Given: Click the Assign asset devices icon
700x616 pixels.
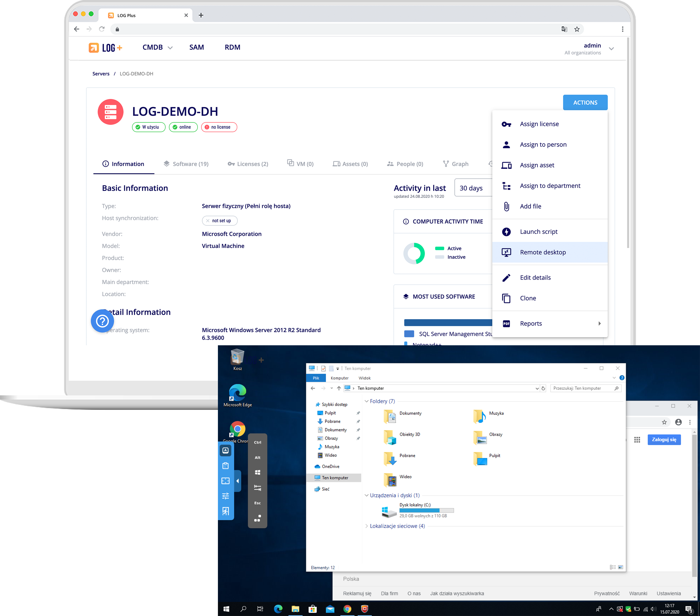Looking at the screenshot, I should pos(506,165).
